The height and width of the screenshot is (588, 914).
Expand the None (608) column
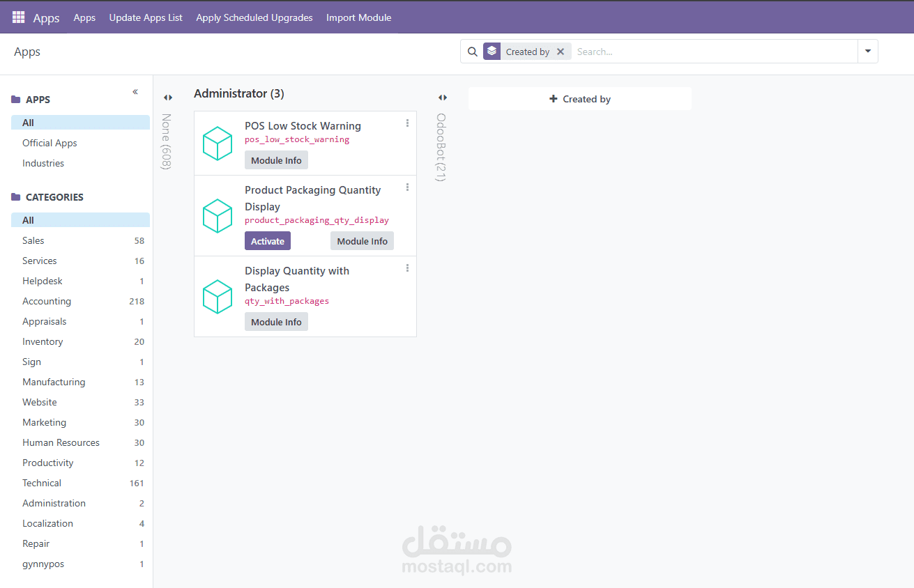168,98
